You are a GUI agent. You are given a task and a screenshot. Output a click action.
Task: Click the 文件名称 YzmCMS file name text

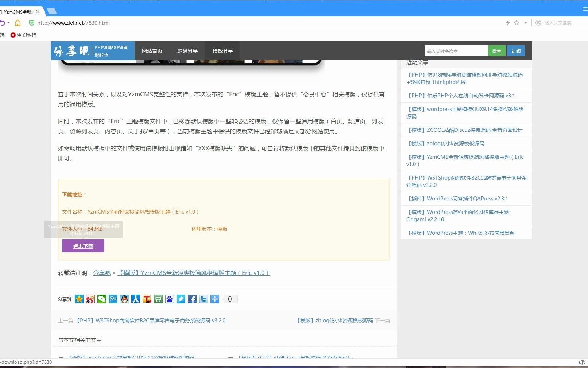point(130,212)
